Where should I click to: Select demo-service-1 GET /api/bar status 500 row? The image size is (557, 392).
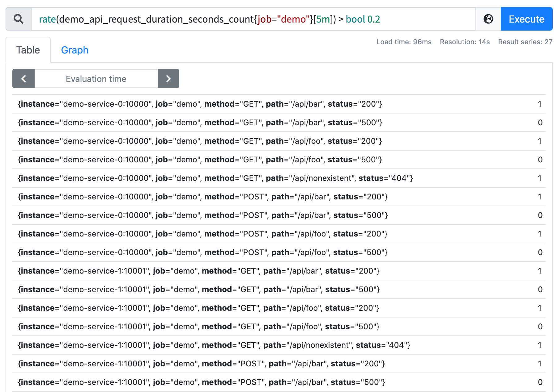tap(279, 289)
